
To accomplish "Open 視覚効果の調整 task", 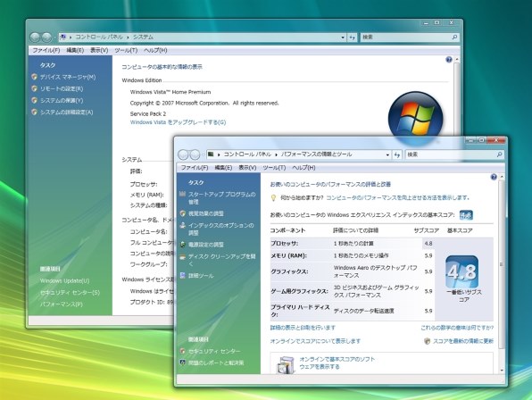I will (206, 213).
